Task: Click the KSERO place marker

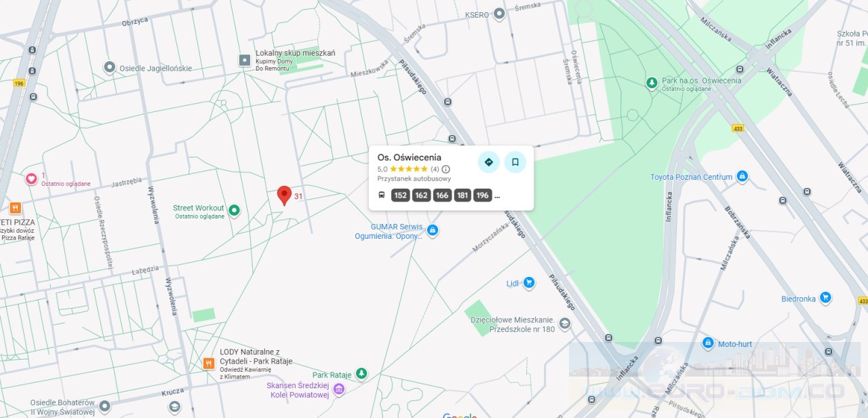Action: click(x=499, y=14)
